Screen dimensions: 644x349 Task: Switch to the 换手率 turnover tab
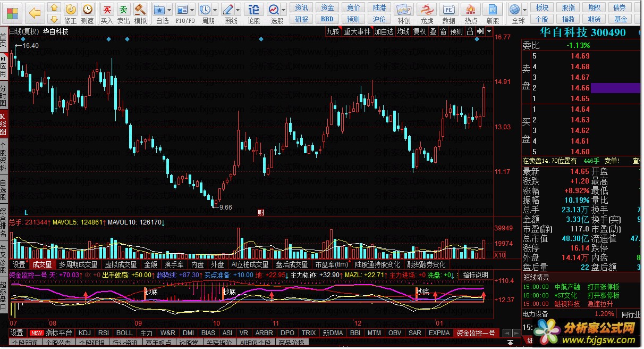[174, 264]
